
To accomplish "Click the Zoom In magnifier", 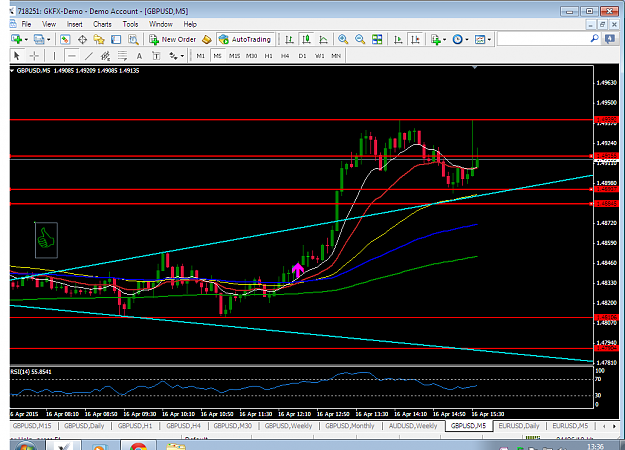I will click(x=343, y=39).
